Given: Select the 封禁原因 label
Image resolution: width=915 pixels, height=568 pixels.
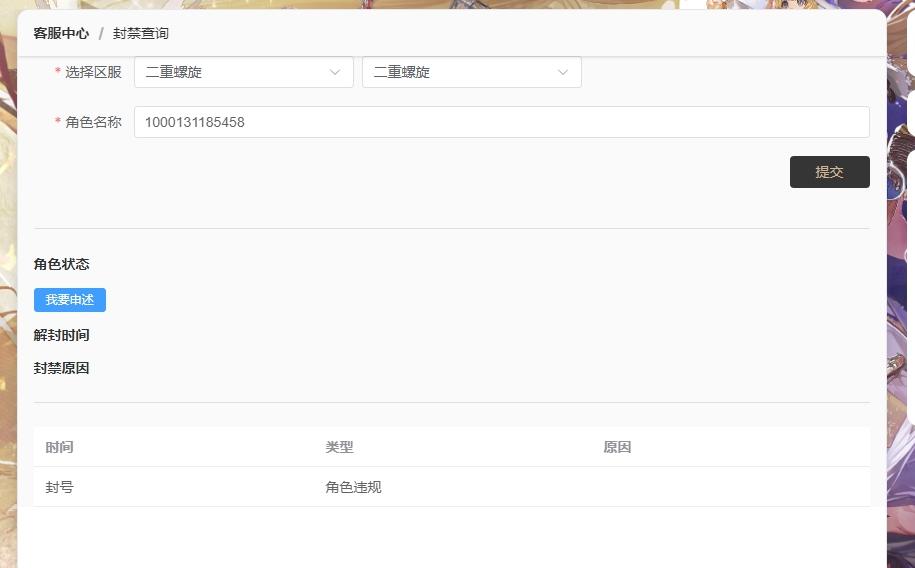Looking at the screenshot, I should [62, 368].
